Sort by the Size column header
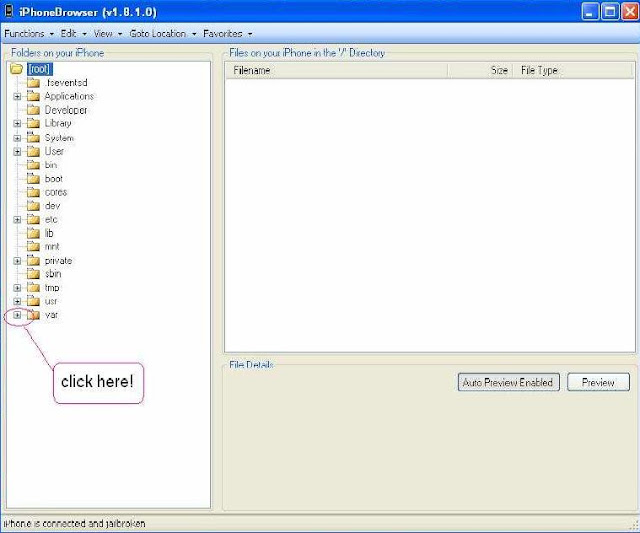 coord(480,71)
